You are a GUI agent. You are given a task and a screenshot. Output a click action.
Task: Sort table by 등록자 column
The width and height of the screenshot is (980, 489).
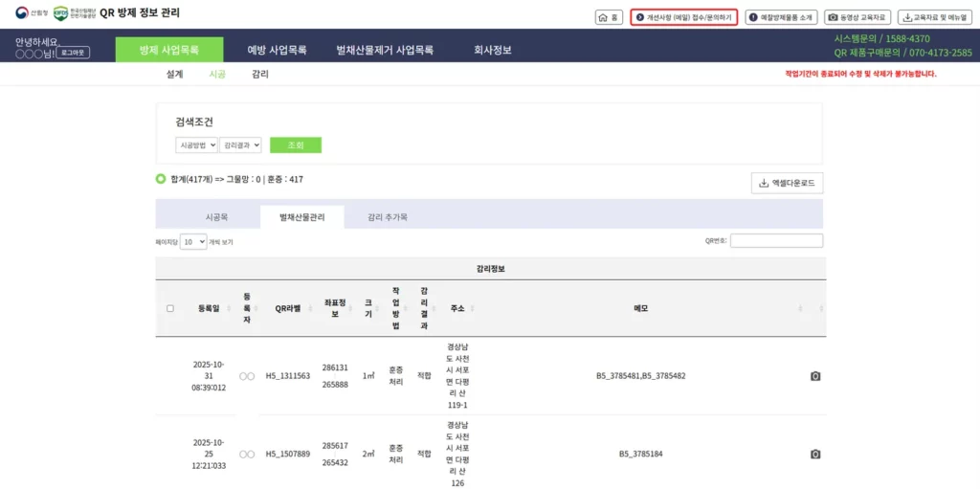point(247,308)
